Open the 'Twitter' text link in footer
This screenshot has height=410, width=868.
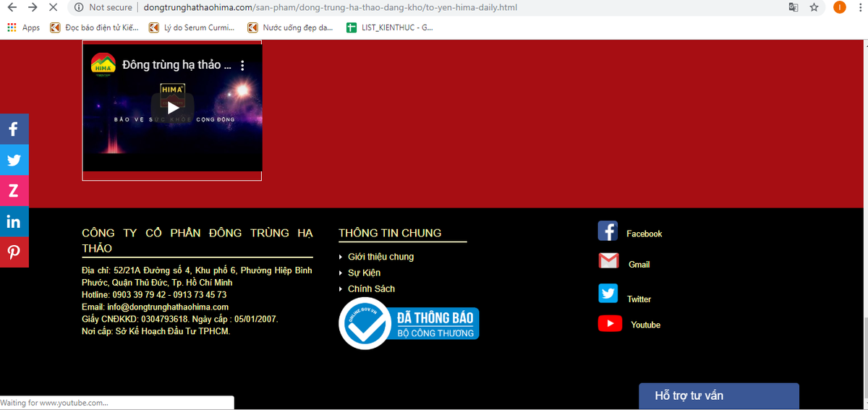point(639,299)
